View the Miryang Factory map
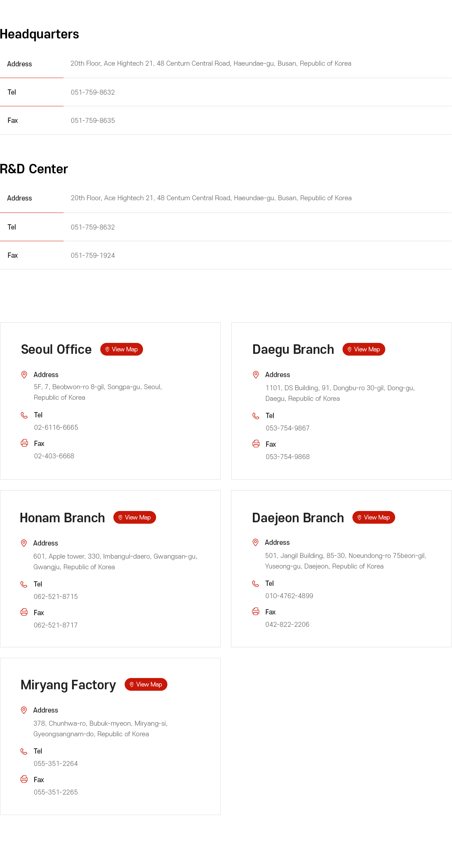The width and height of the screenshot is (452, 868). 146,684
